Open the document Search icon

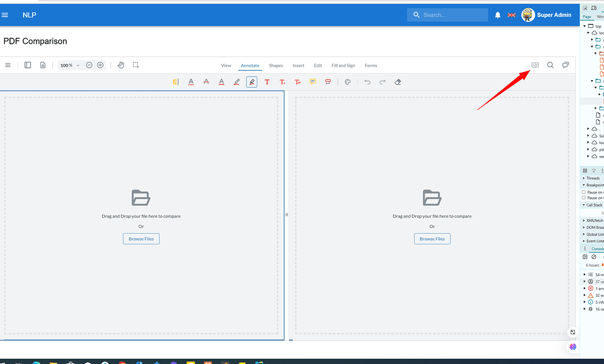[550, 65]
